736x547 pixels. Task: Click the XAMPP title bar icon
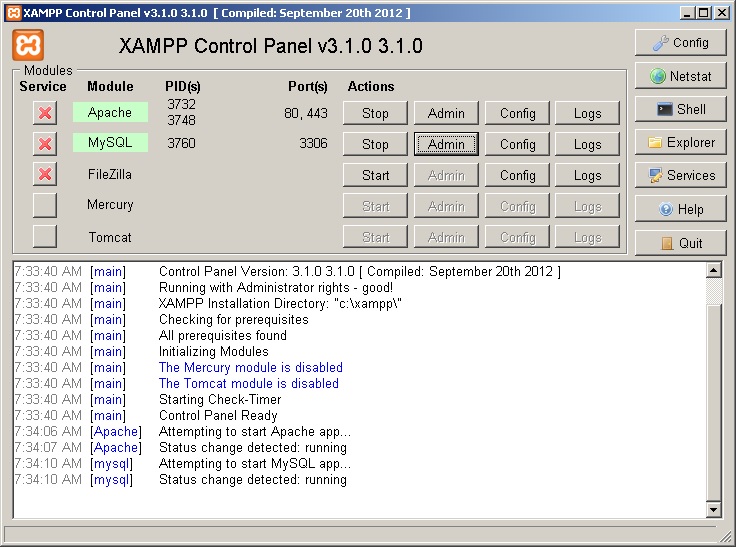tap(14, 13)
